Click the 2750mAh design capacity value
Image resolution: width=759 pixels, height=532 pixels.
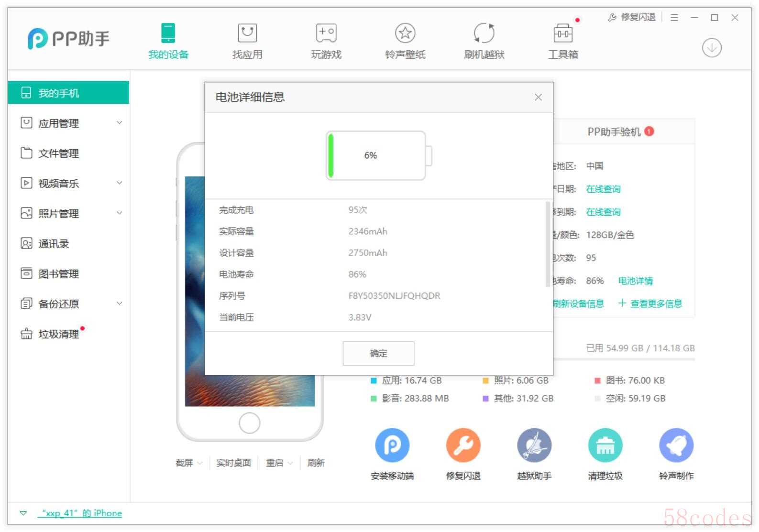pos(368,253)
